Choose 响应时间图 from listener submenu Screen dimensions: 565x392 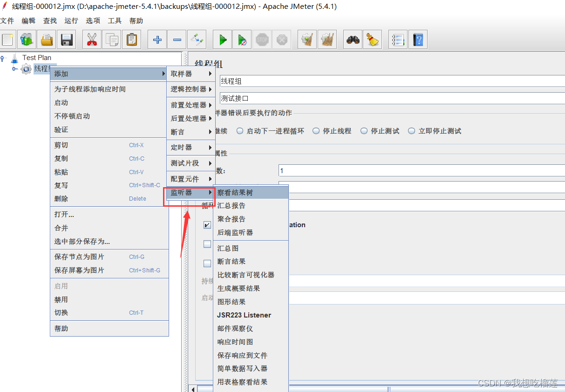click(251, 342)
